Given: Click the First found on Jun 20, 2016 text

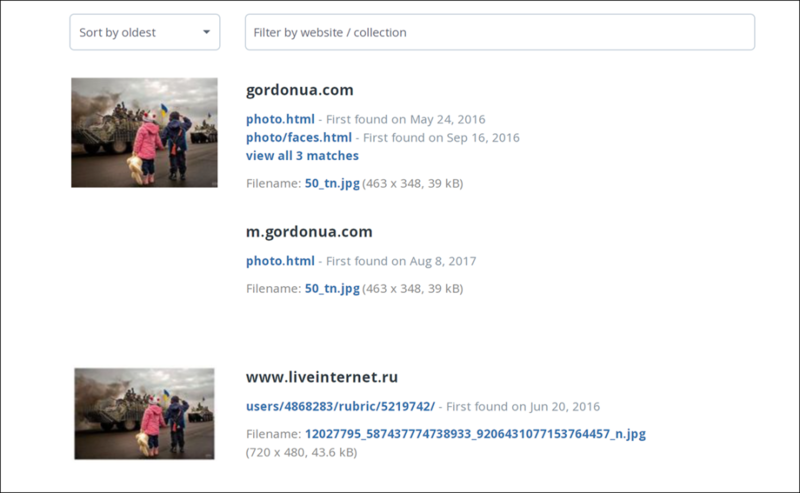Looking at the screenshot, I should coord(523,406).
